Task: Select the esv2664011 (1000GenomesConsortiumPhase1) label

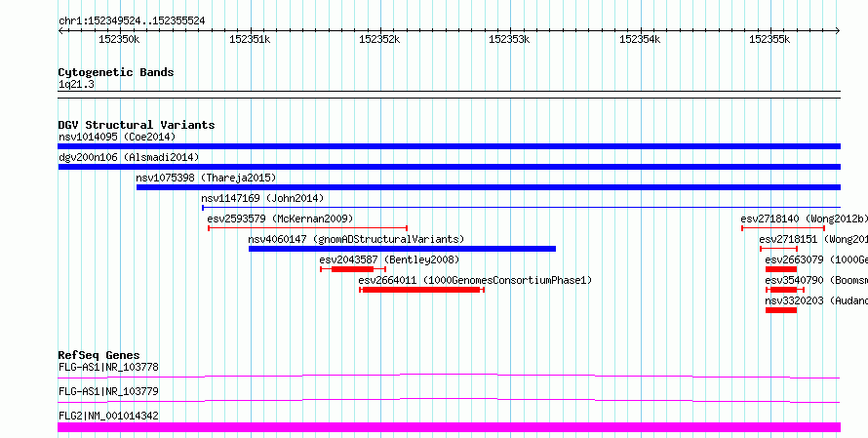Action: point(476,280)
